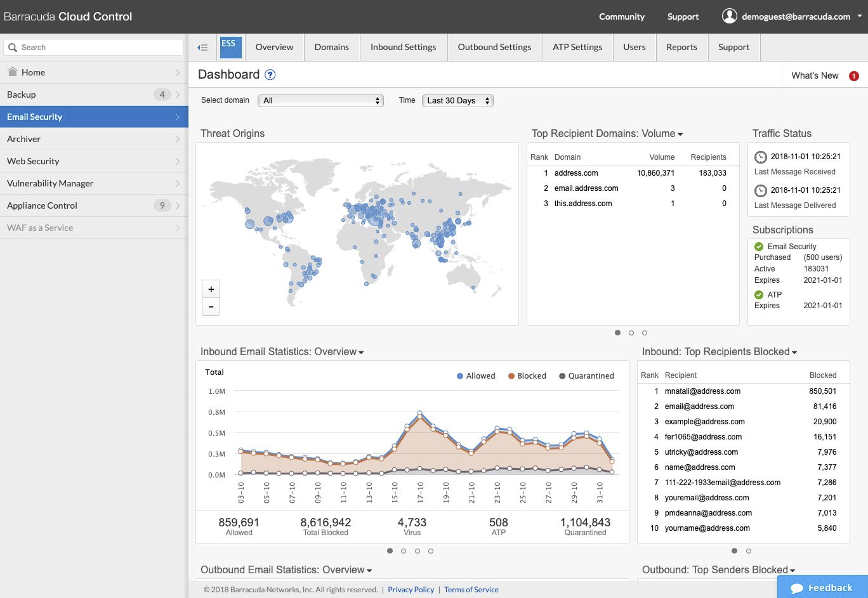Click the Last Message Delivered clock icon
868x598 pixels.
click(761, 191)
